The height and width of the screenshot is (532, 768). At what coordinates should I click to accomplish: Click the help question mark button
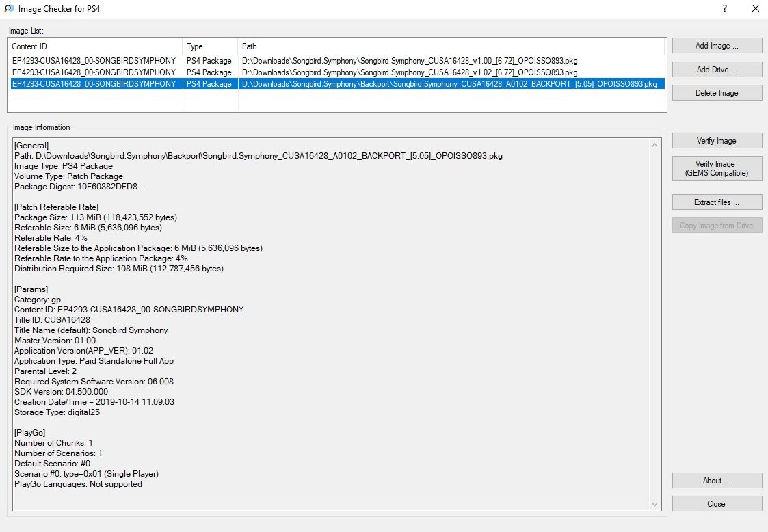click(724, 8)
